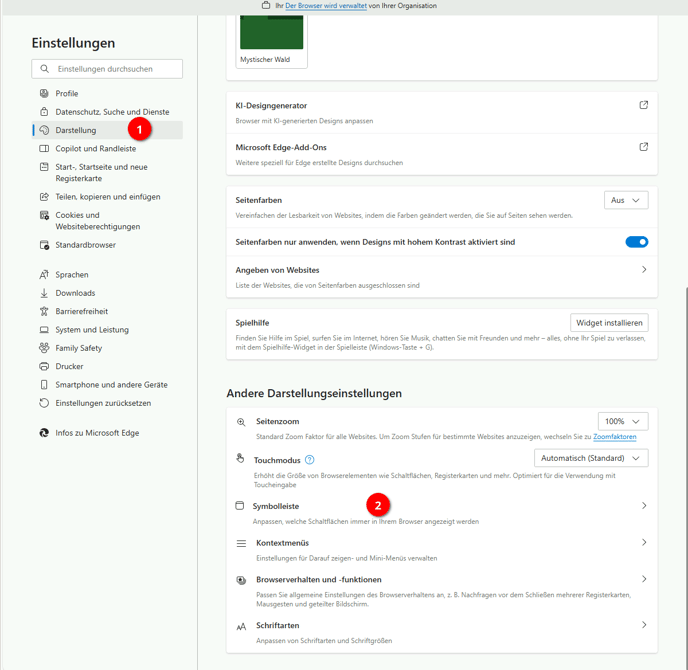688x670 pixels.
Task: Click the Datenschutz lock icon
Action: pos(44,112)
